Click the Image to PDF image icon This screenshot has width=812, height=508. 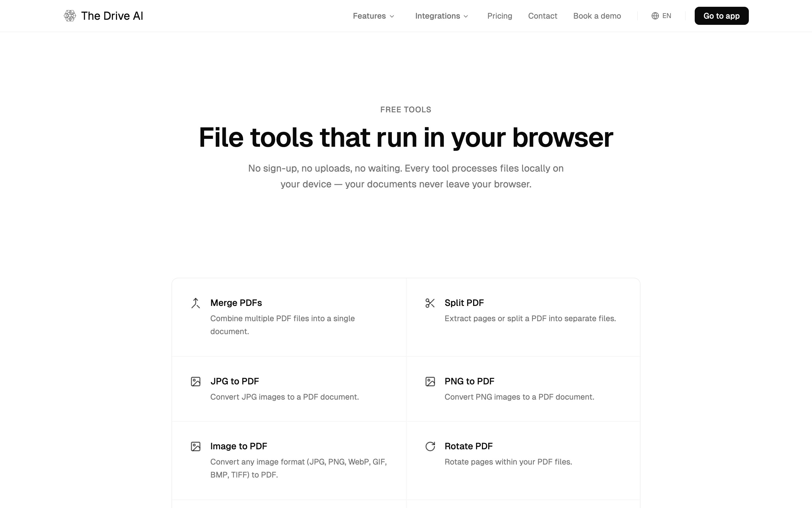[x=196, y=446]
